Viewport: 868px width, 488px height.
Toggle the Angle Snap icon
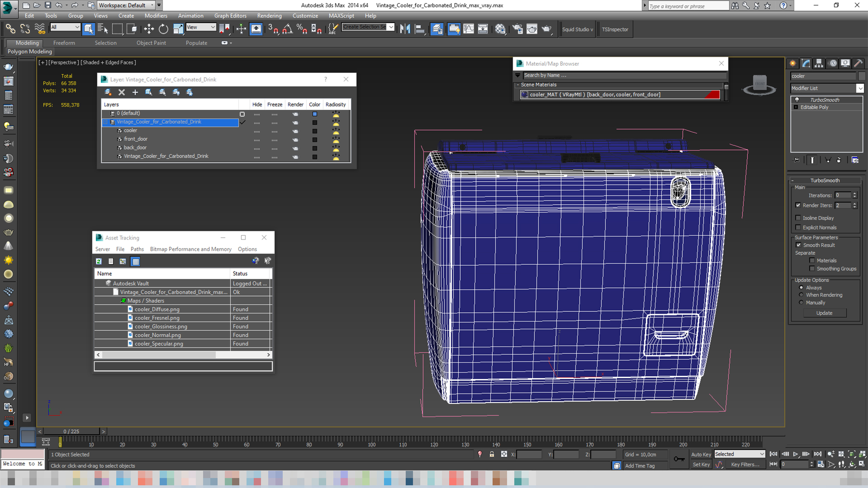coord(288,29)
